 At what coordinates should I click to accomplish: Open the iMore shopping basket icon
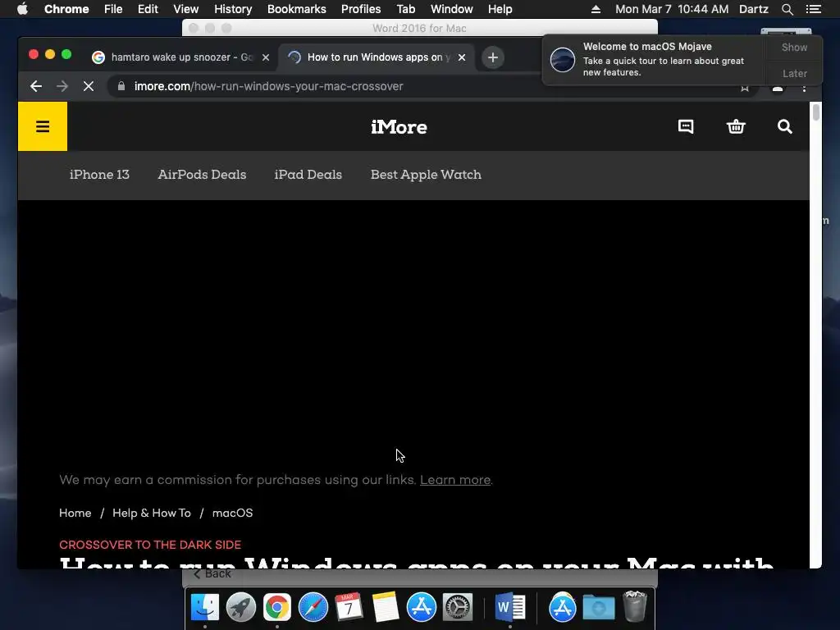[x=736, y=126]
